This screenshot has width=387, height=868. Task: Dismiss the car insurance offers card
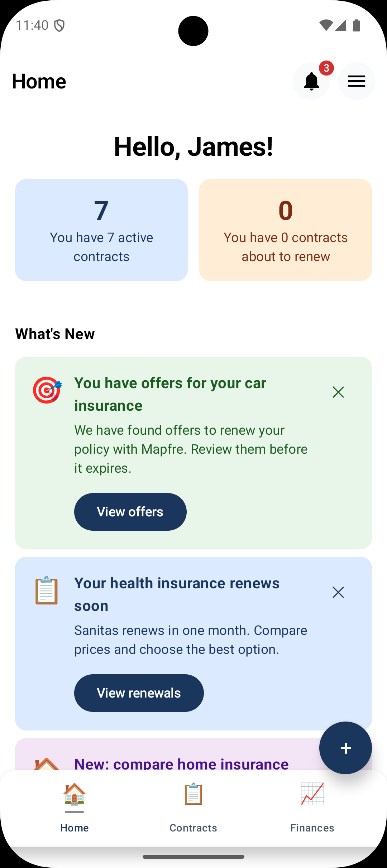(338, 392)
